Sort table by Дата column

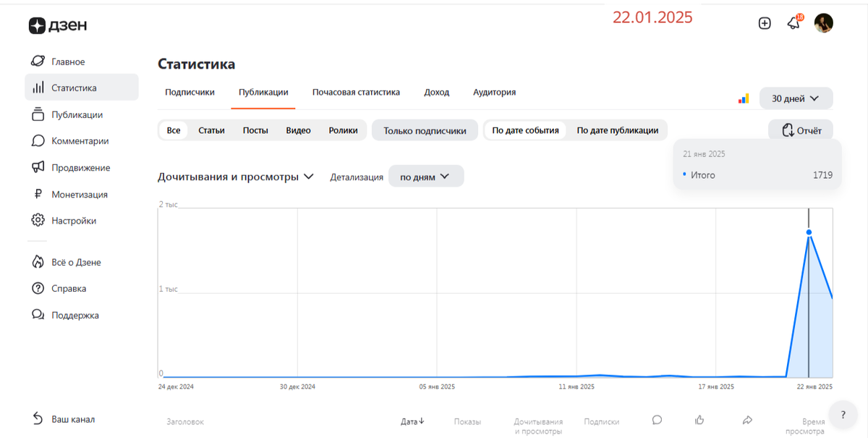(x=412, y=421)
